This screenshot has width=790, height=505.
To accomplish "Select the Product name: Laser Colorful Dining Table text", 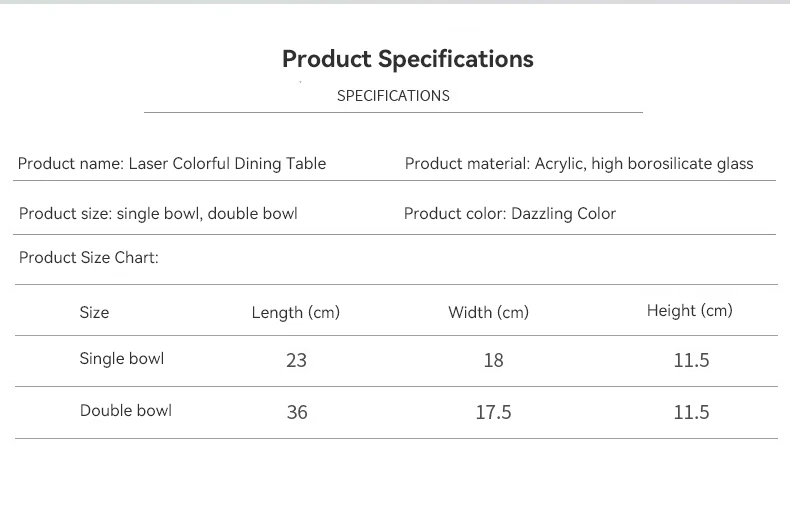I will [172, 164].
